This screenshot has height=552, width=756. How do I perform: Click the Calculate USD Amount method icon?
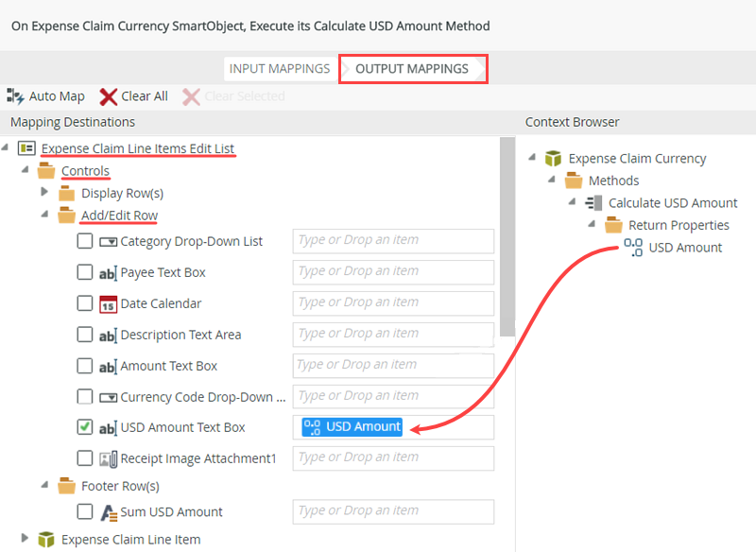[593, 203]
